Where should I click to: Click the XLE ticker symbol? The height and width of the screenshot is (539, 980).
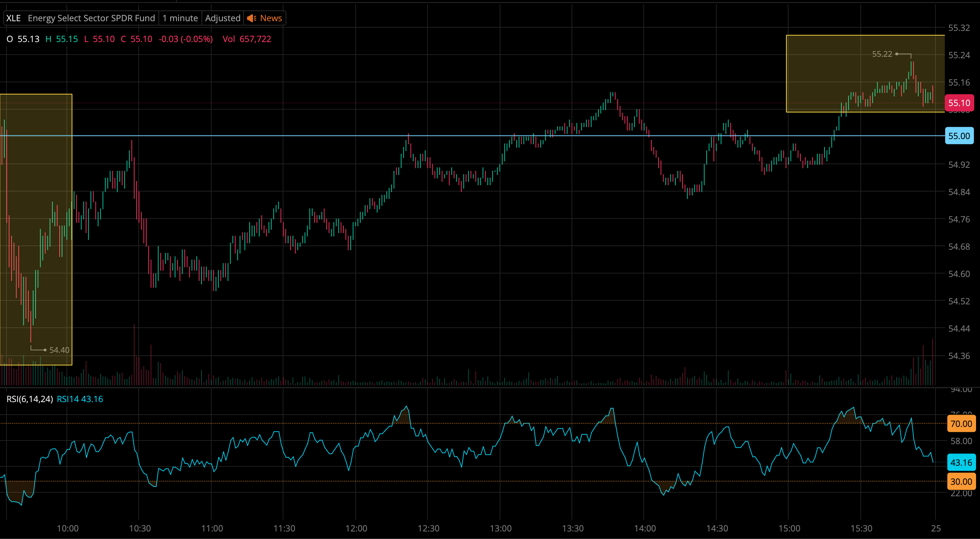coord(14,18)
